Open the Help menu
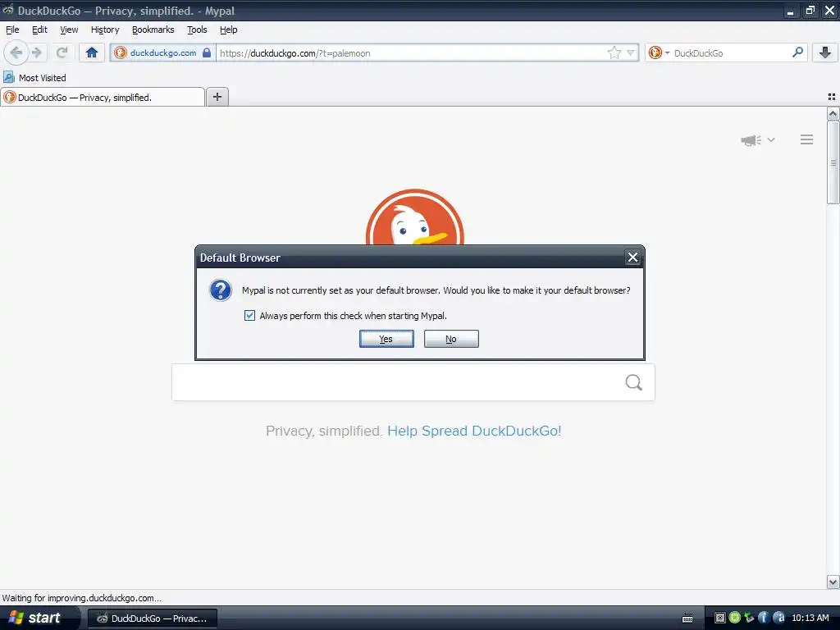The height and width of the screenshot is (630, 840). tap(228, 30)
